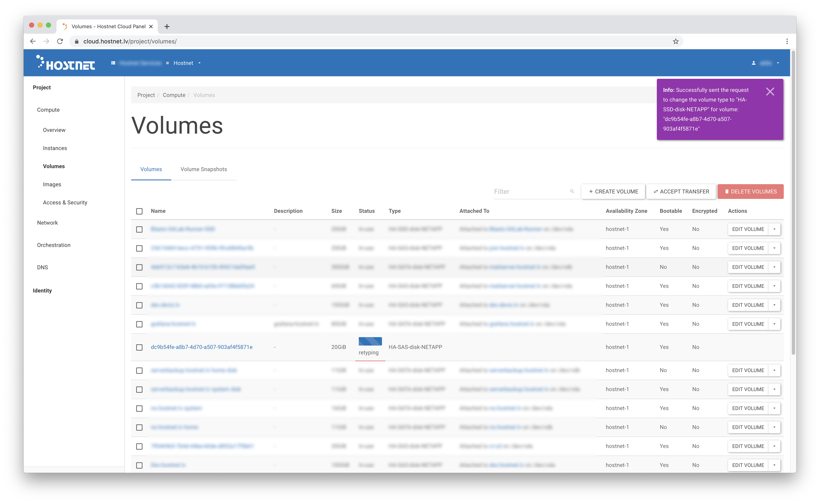
Task: Click the search magnifier in Filter
Action: point(572,191)
